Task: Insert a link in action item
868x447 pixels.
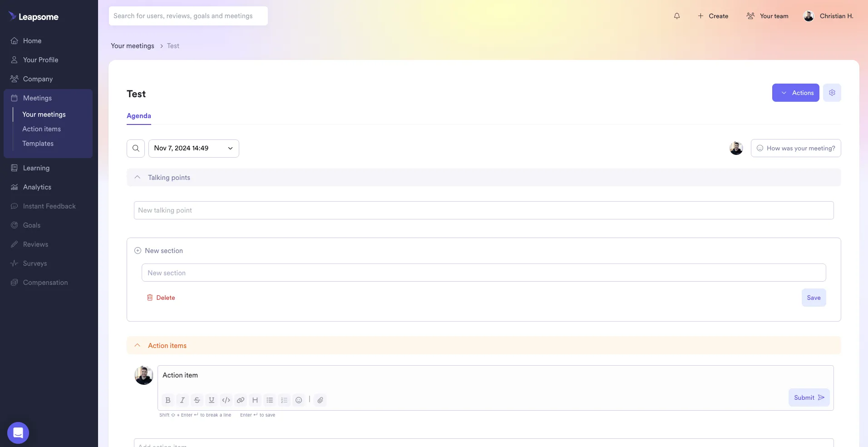Action: [241, 400]
